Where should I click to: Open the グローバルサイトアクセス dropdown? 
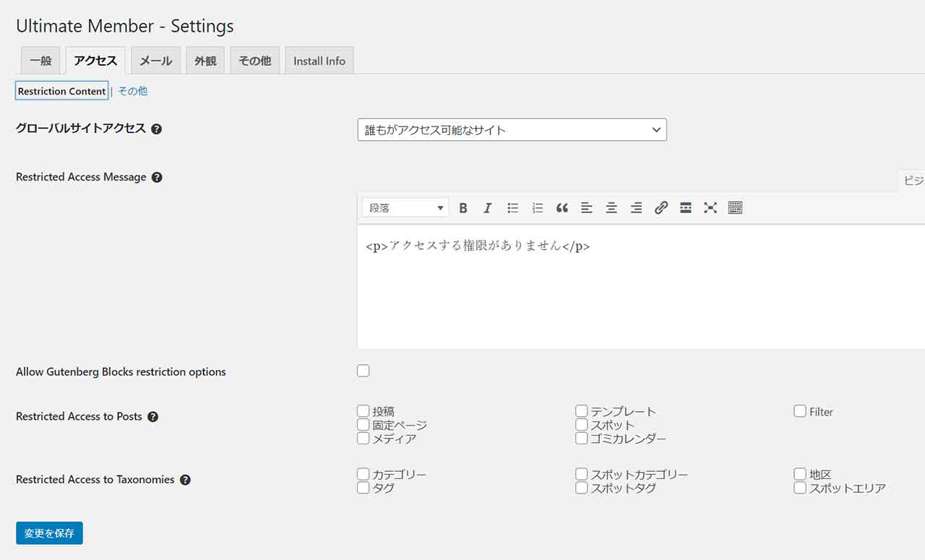(512, 130)
